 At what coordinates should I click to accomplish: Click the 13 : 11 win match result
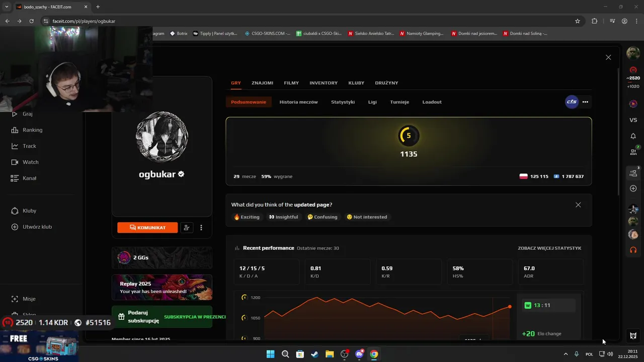tap(548, 305)
